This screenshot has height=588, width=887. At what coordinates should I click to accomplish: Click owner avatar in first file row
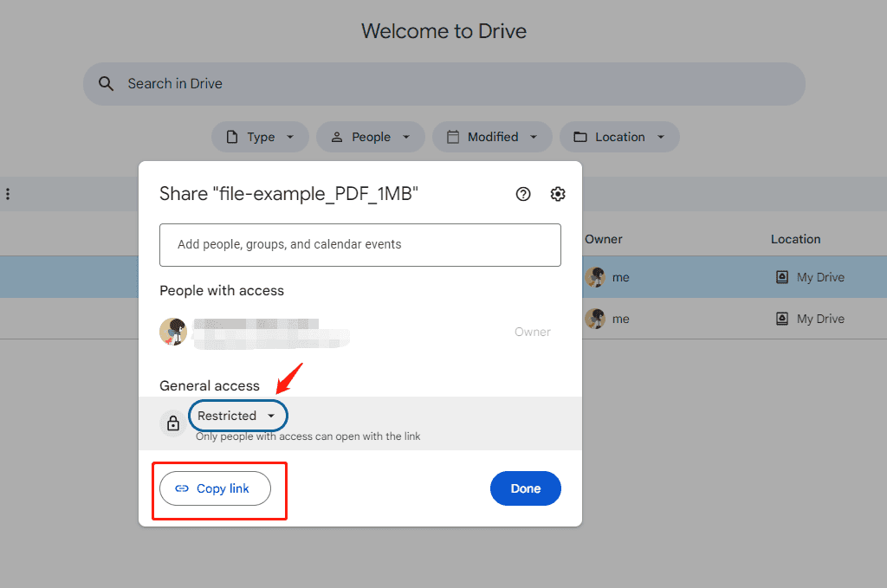[x=595, y=277]
